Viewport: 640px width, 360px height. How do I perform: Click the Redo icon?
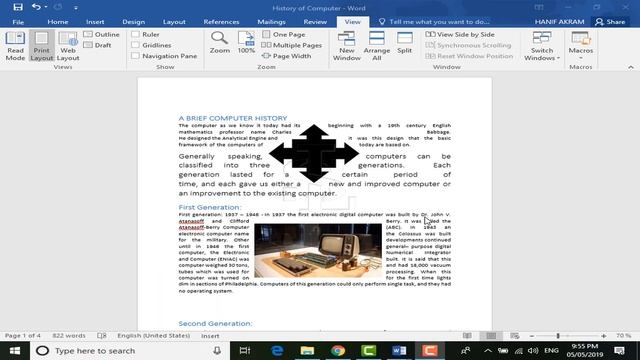[58, 7]
